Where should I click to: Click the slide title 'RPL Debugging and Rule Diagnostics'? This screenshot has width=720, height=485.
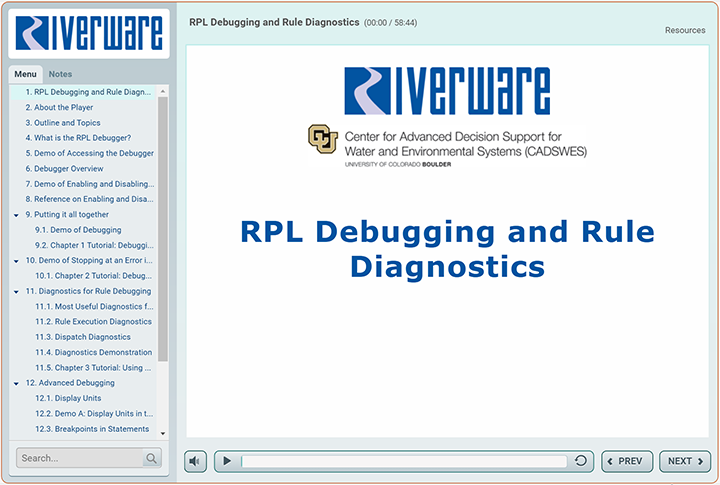447,249
